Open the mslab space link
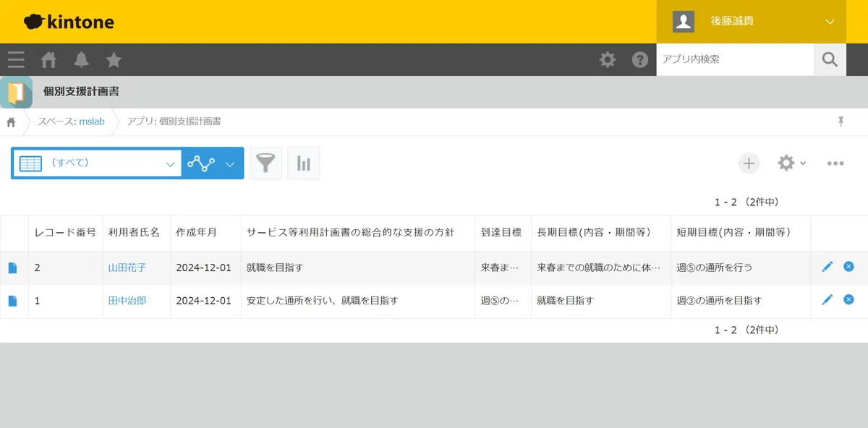 [x=92, y=121]
